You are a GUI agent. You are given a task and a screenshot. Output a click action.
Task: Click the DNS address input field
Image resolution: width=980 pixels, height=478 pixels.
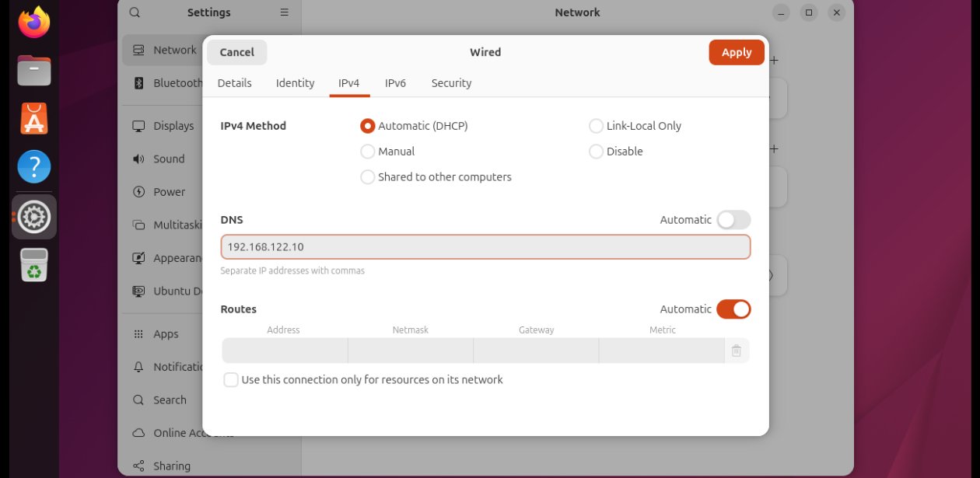[485, 247]
